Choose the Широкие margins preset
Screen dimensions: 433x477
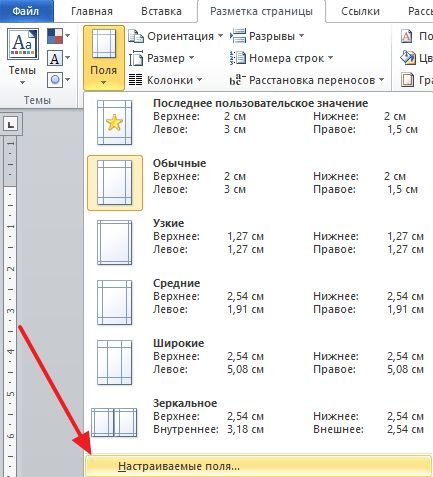click(x=259, y=363)
